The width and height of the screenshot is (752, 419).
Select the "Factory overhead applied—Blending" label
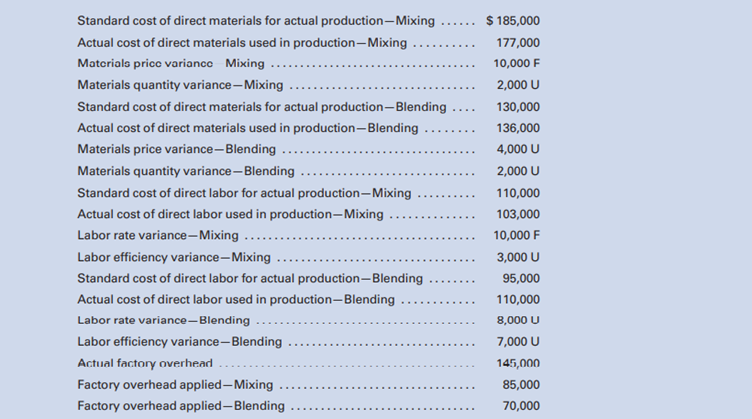point(180,406)
